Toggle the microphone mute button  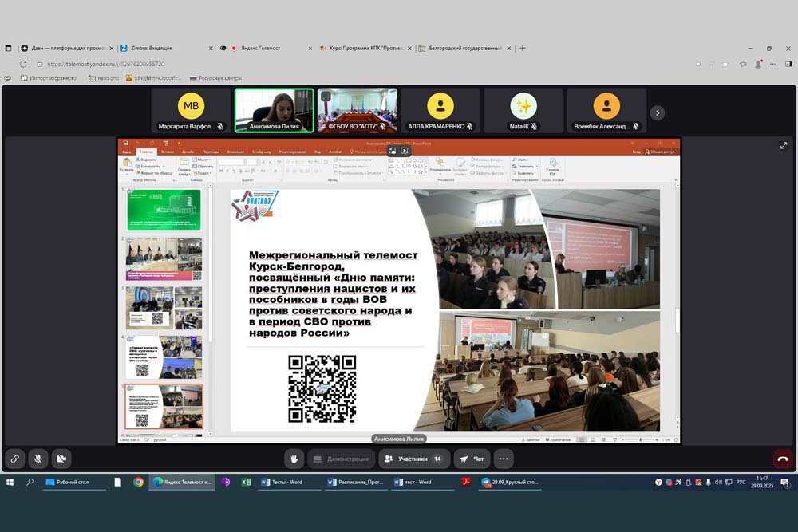(38, 459)
